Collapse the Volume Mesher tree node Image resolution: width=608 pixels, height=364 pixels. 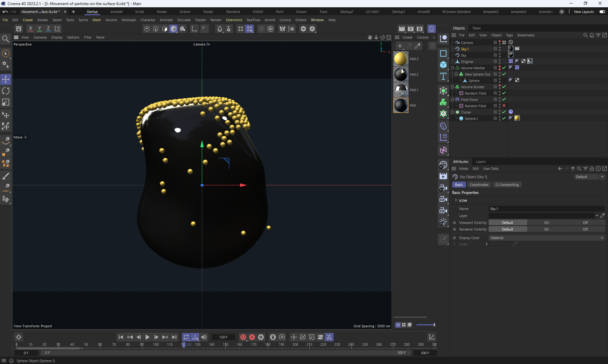pos(453,68)
